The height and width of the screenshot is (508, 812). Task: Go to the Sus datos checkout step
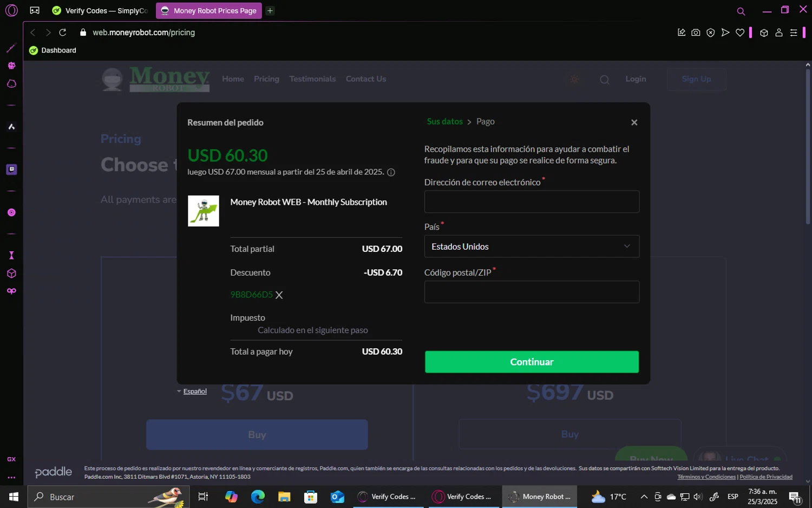point(444,121)
